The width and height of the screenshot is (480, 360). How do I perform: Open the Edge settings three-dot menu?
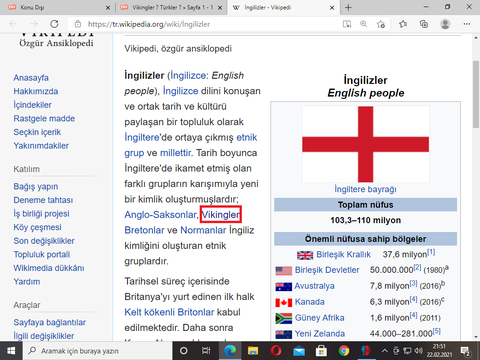point(467,24)
